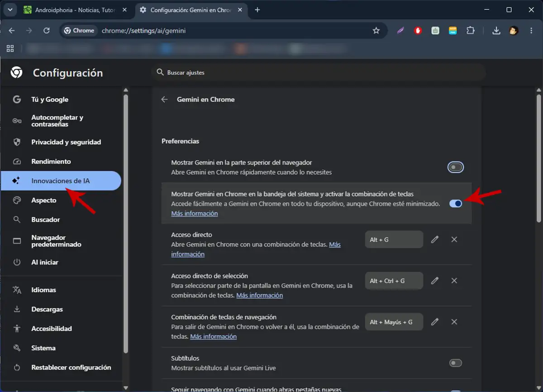
Task: Clear the Alt + Ctrl + G shortcut
Action: (x=454, y=281)
